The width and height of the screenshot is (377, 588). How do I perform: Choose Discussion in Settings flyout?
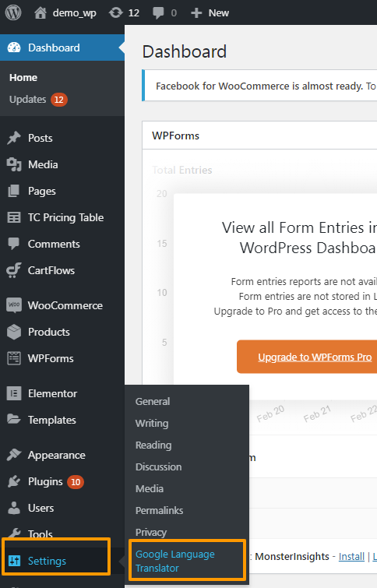pos(158,467)
